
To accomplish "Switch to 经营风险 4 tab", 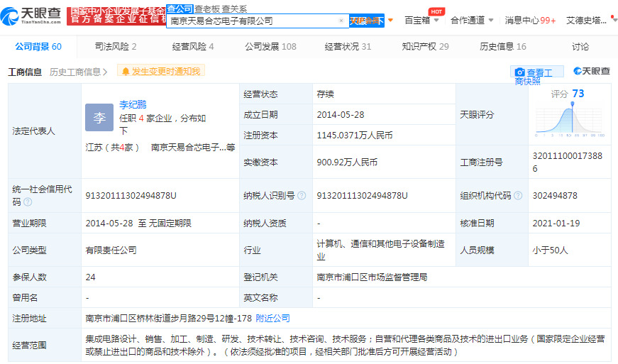I will coord(193,47).
